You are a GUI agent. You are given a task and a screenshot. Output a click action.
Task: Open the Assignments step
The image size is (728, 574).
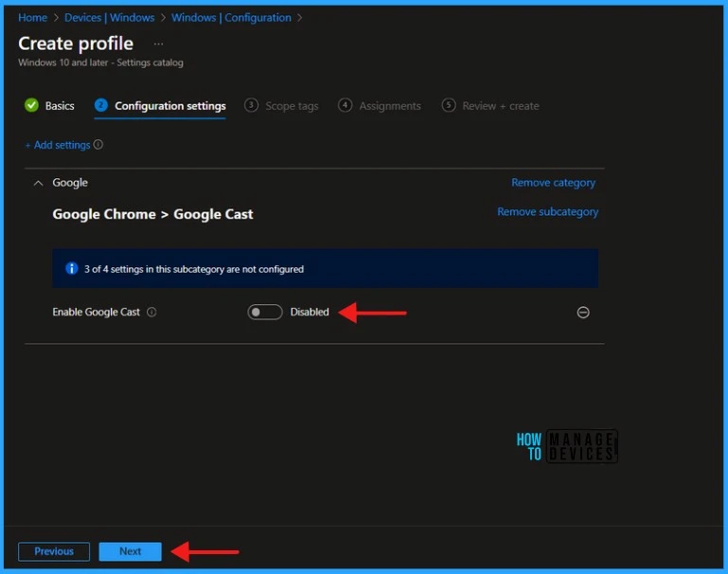point(379,106)
